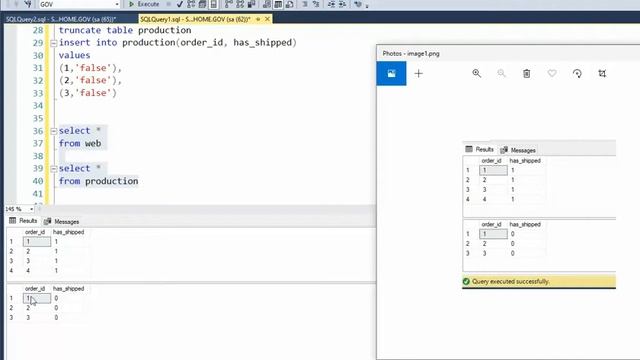Open the 145 % editor zoom dropdown
The width and height of the screenshot is (640, 360).
[31, 209]
